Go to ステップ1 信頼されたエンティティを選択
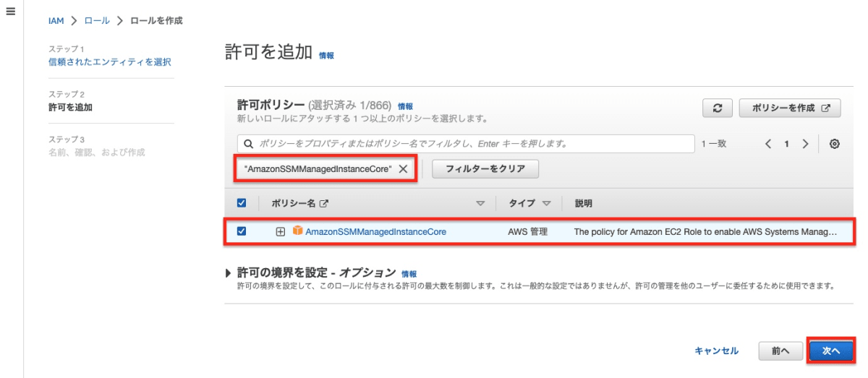 [x=110, y=62]
